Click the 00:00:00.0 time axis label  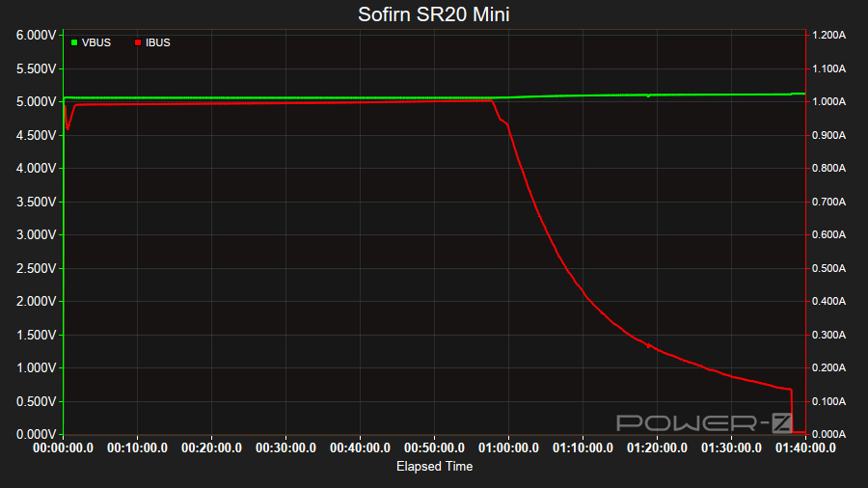tap(63, 448)
